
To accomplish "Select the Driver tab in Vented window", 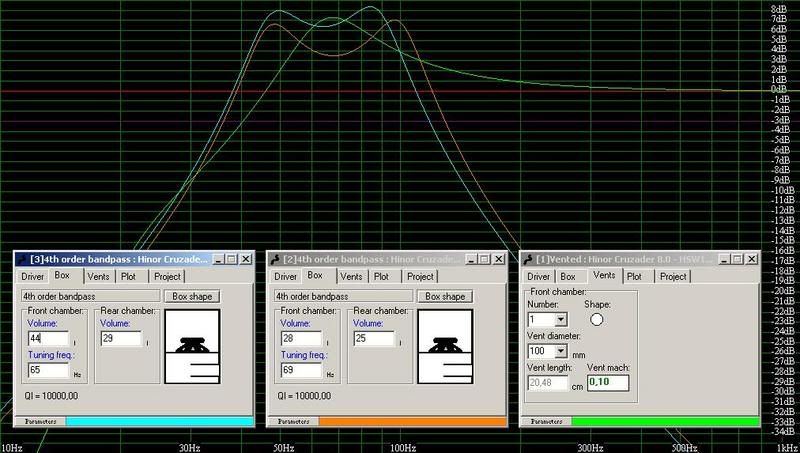I will click(x=539, y=276).
